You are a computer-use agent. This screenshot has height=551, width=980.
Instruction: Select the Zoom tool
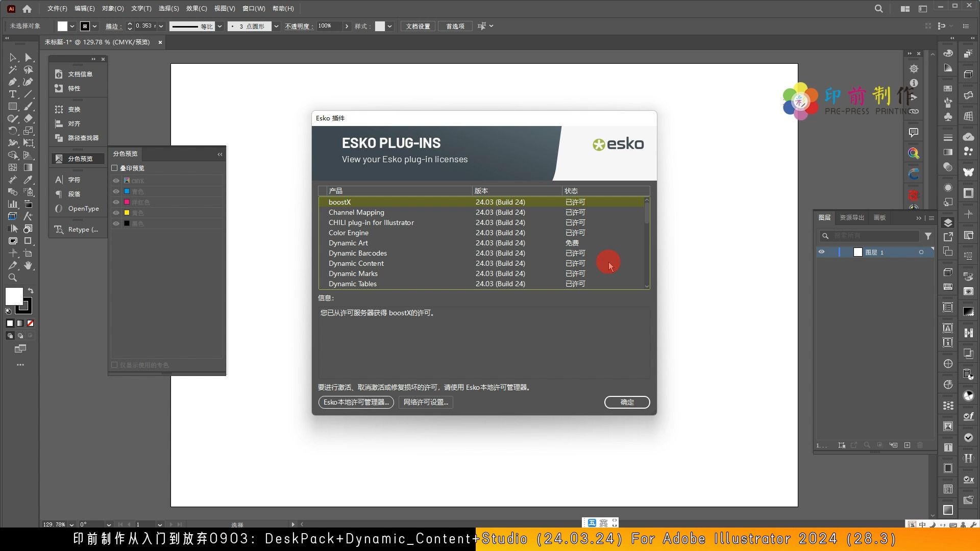13,278
